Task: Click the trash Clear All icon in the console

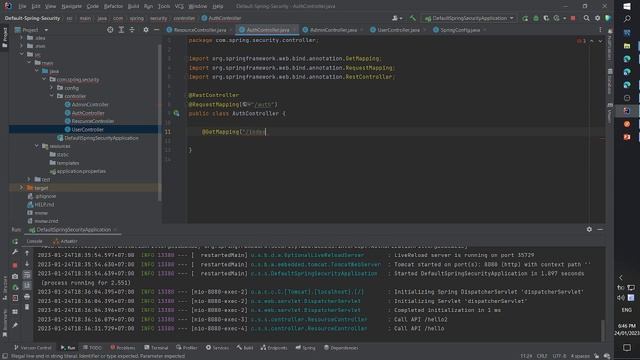Action: tap(27, 307)
